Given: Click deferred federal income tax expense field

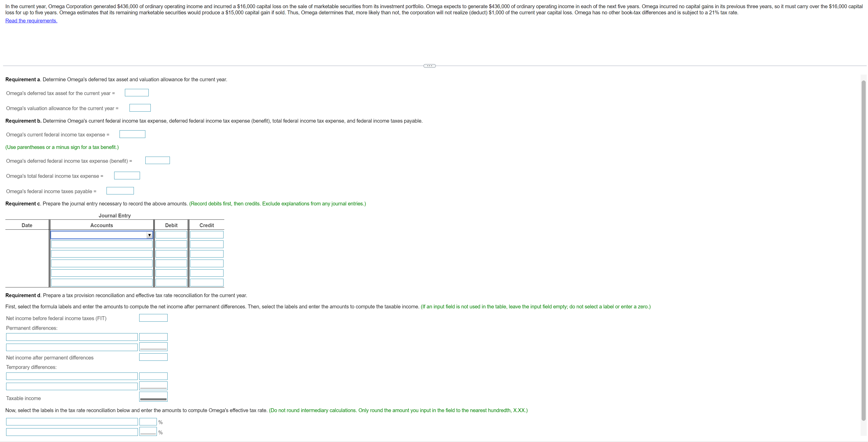Looking at the screenshot, I should tap(157, 160).
